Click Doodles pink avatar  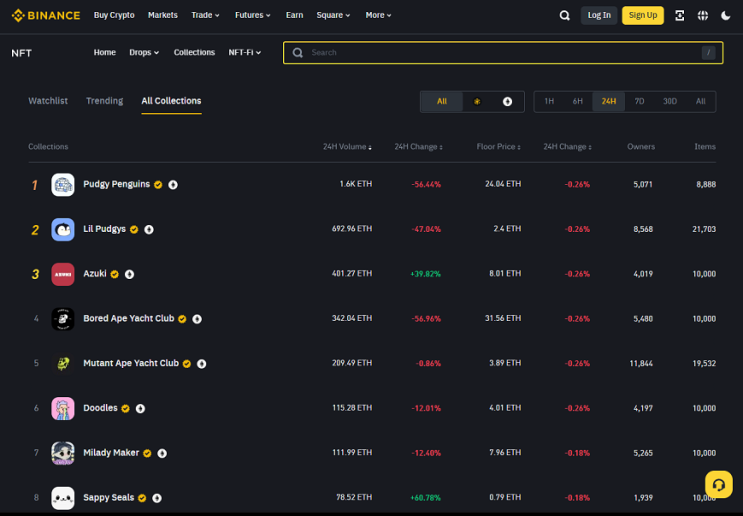coord(63,408)
